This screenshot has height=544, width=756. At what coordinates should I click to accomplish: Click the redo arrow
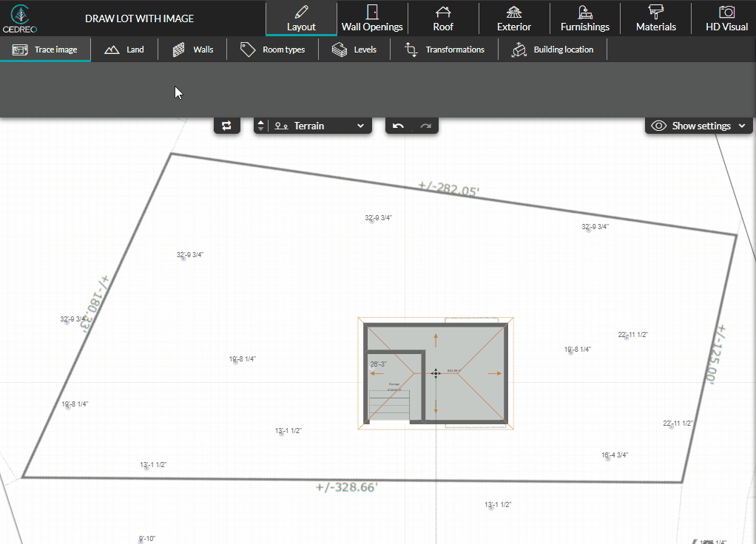(x=425, y=126)
